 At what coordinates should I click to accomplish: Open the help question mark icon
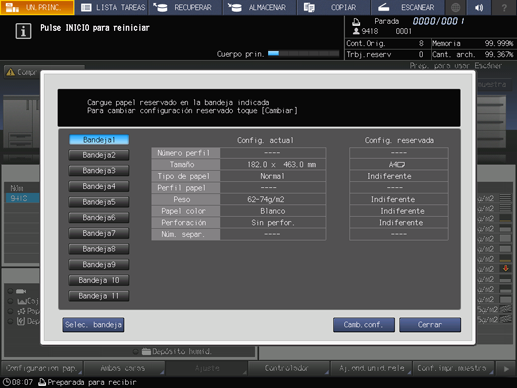[x=504, y=7]
